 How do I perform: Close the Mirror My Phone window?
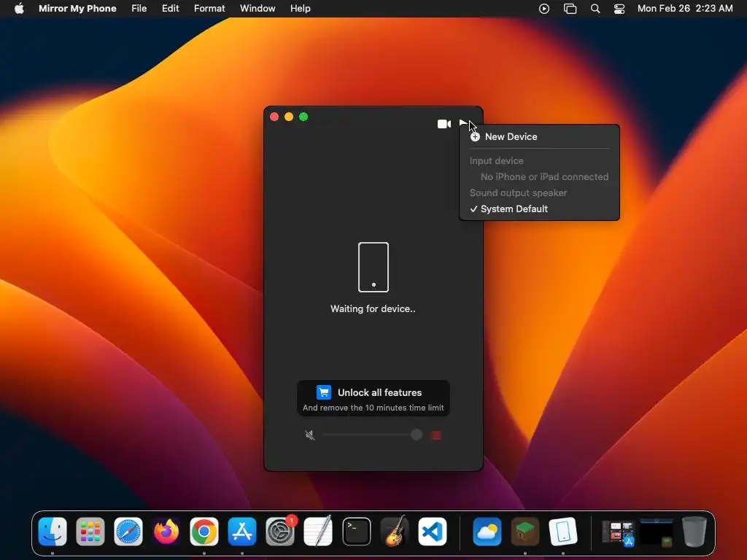274,117
